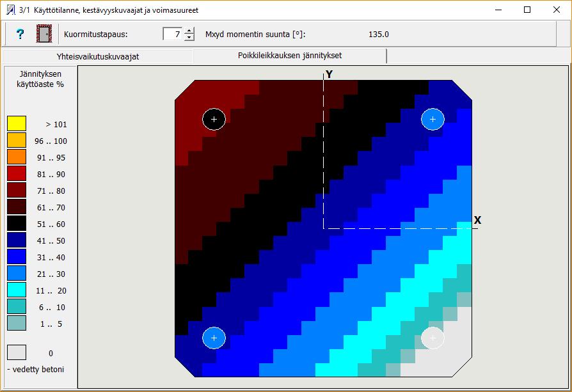The height and width of the screenshot is (392, 572).
Task: Click the 61 .. 70 legend swatch
Action: pyautogui.click(x=17, y=207)
